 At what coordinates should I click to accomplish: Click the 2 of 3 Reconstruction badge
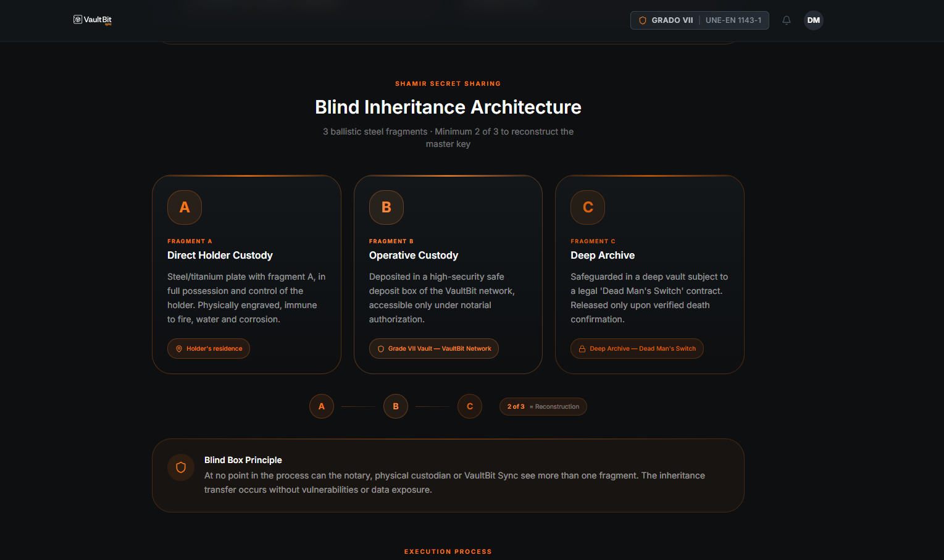[x=543, y=406]
